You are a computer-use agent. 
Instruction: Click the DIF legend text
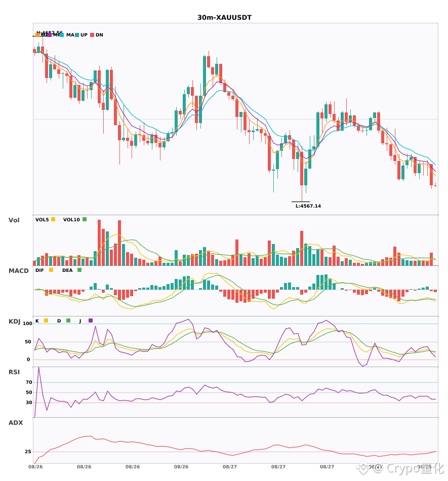[39, 270]
